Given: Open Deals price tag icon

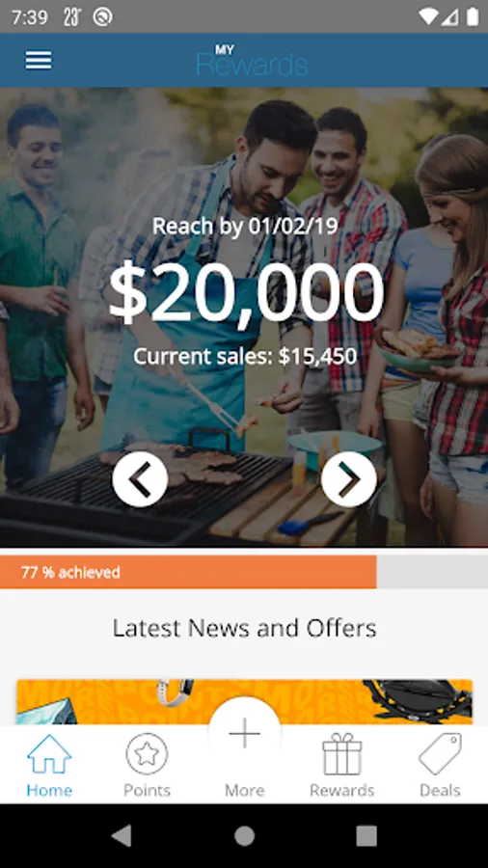Looking at the screenshot, I should pyautogui.click(x=440, y=754).
